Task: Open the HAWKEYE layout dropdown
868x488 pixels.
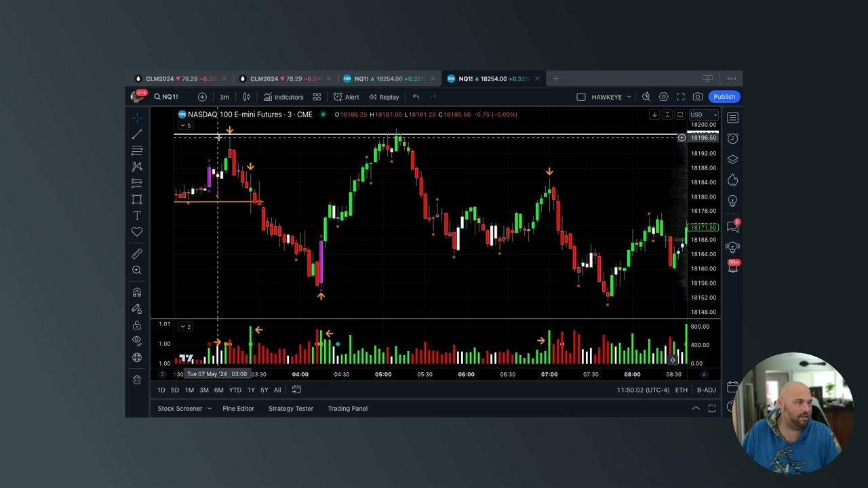Action: [611, 97]
